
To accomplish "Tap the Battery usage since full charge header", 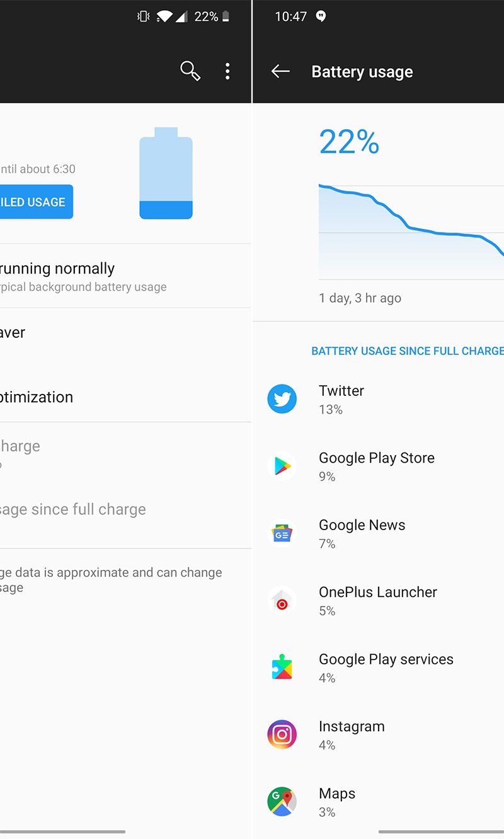I will point(408,350).
